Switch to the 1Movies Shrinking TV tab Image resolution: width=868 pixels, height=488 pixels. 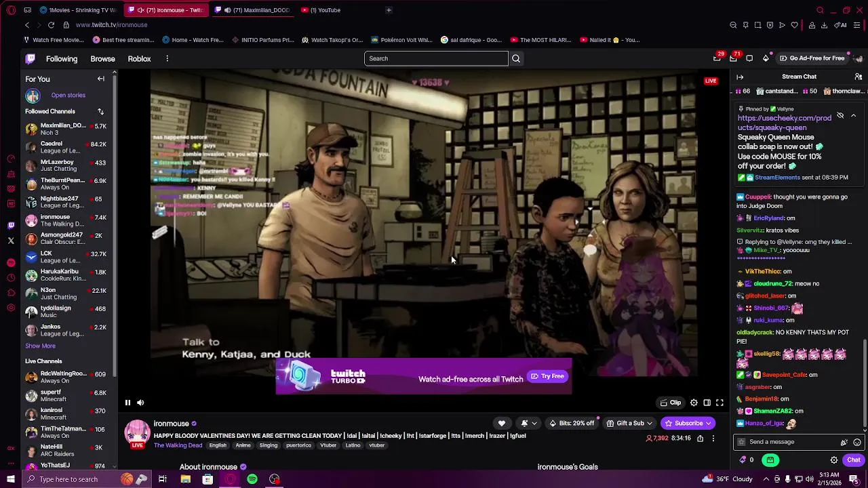(78, 10)
